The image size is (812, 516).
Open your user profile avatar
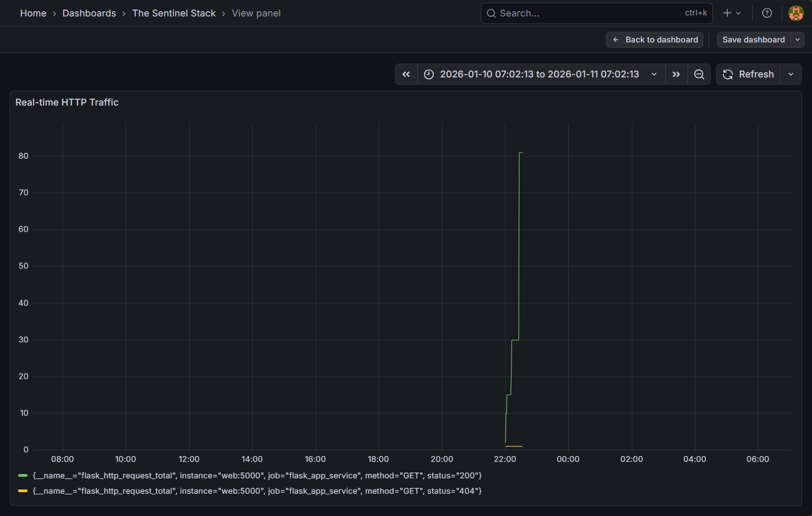[796, 13]
